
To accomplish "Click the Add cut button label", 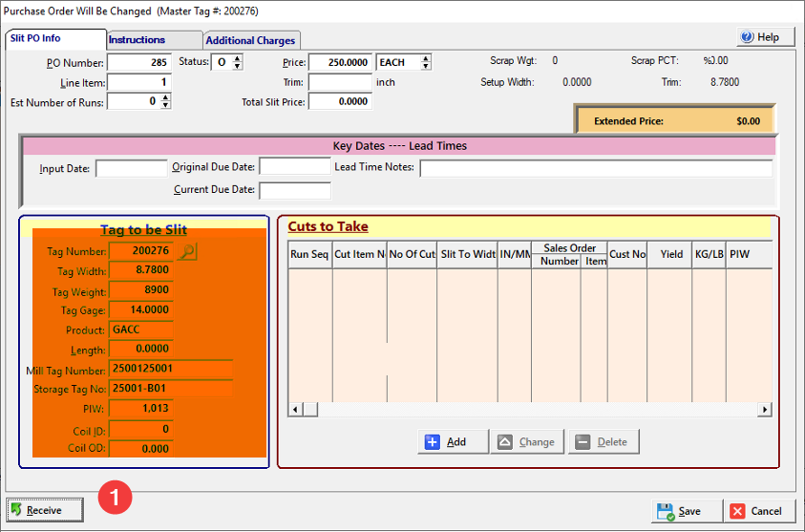I will click(x=455, y=441).
